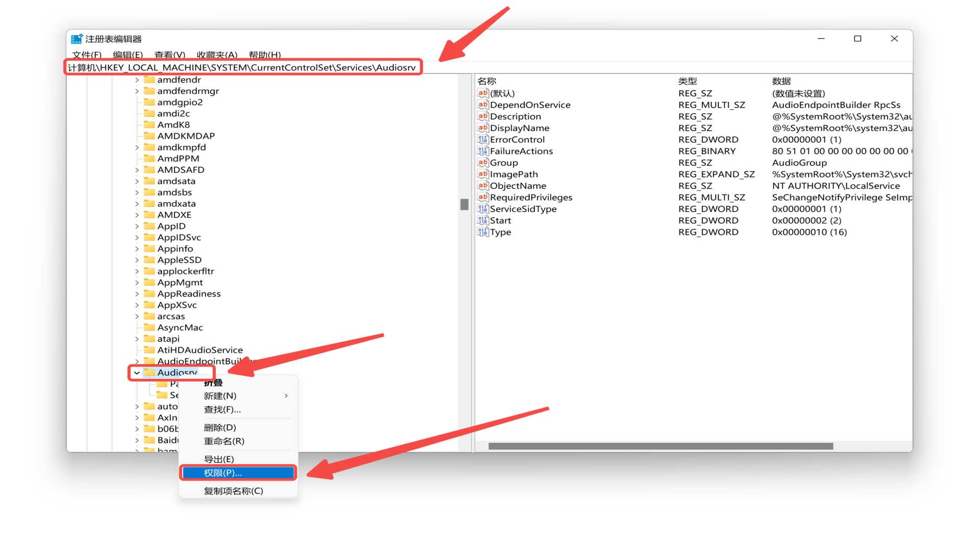Click the Description value icon
Image resolution: width=980 pixels, height=551 pixels.
pos(483,116)
